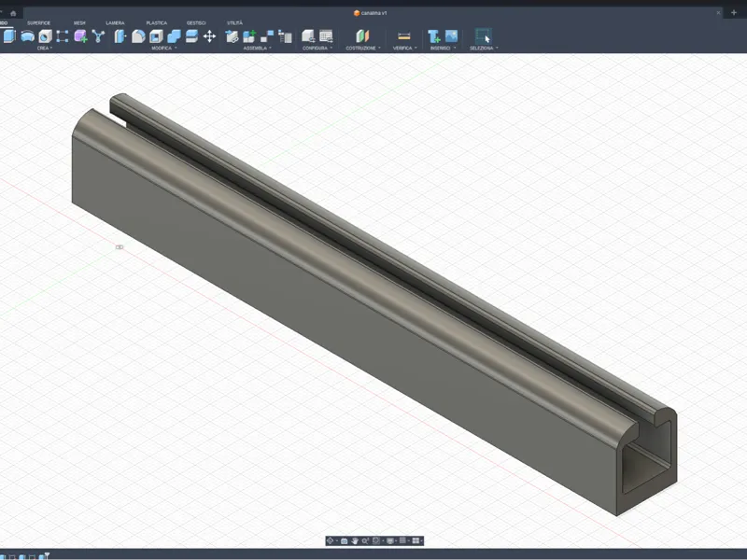747x560 pixels.
Task: Click the Orbit icon in navigation bar
Action: coord(331,541)
